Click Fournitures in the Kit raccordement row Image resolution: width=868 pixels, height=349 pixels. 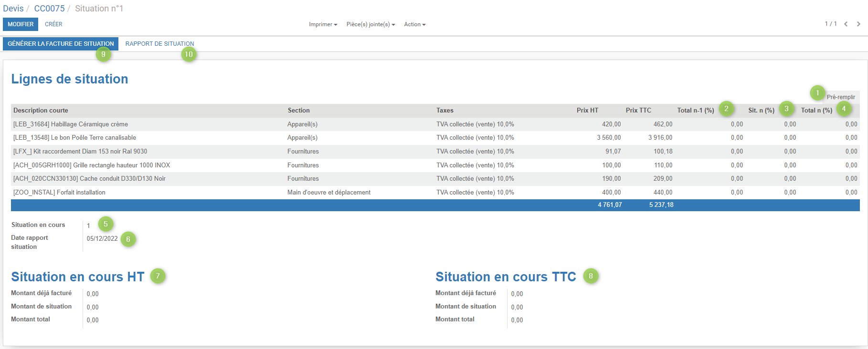(303, 152)
